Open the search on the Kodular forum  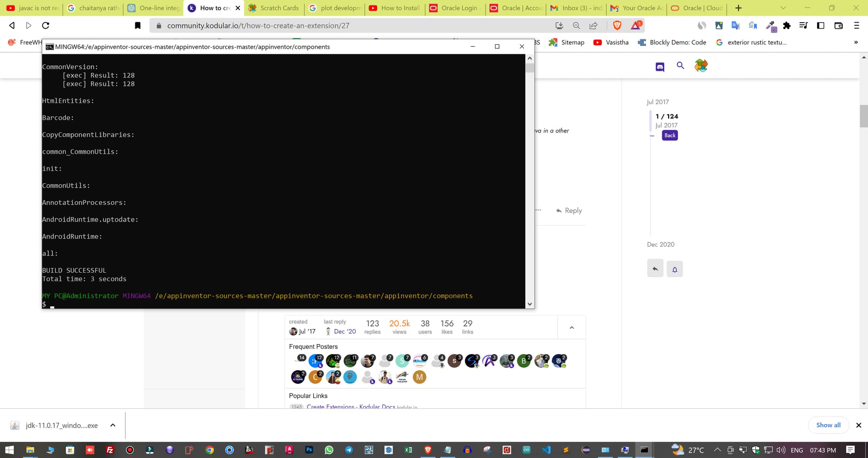click(680, 66)
